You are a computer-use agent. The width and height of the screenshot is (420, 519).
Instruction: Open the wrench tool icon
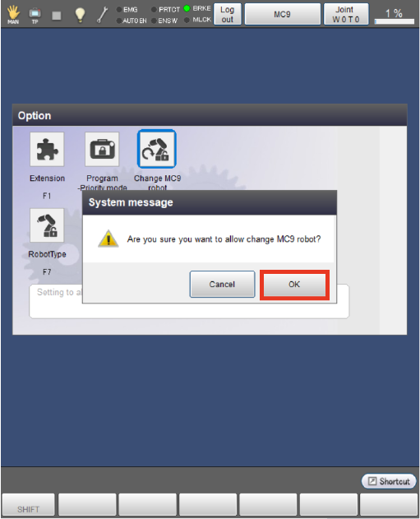(x=102, y=15)
